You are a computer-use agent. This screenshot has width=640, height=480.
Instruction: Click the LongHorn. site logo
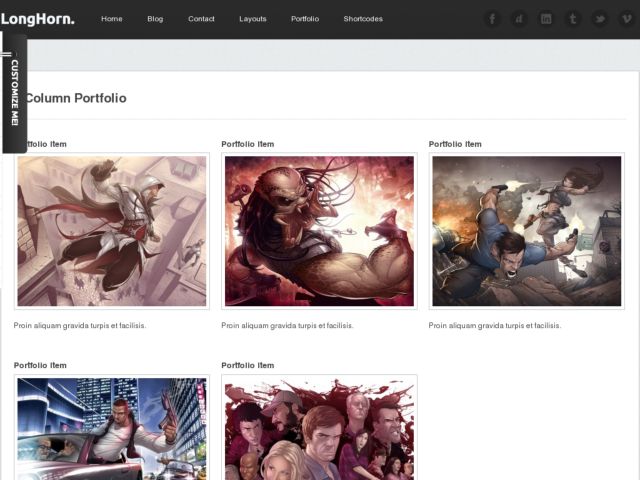point(38,19)
